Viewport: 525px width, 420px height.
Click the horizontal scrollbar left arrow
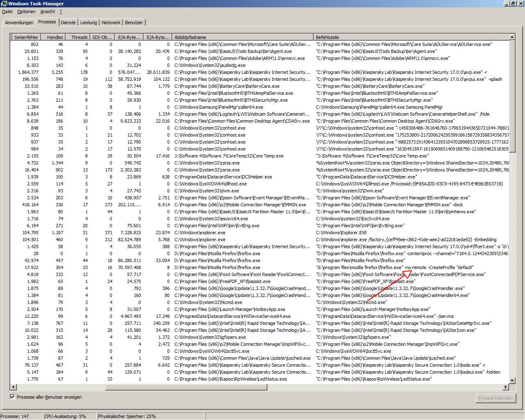point(14,387)
